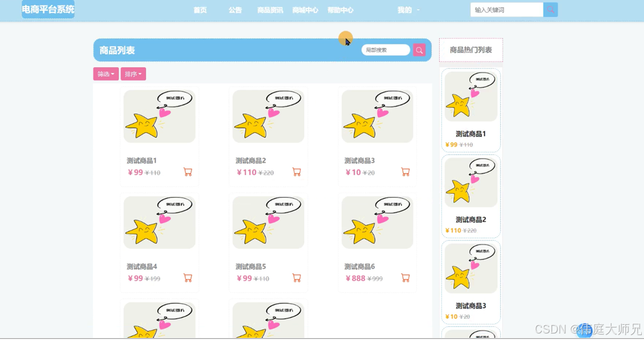
Task: Click 测试商品1 title in hot list sidebar
Action: 471,134
